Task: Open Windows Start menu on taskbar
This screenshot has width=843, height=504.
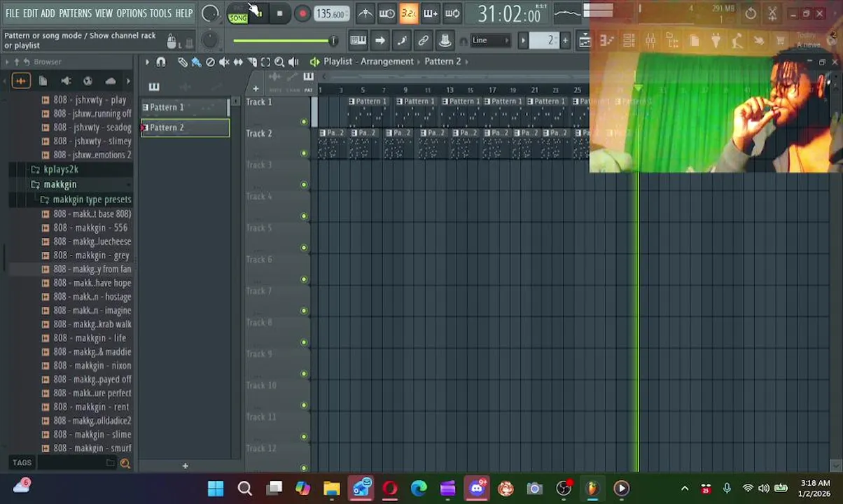Action: point(216,488)
